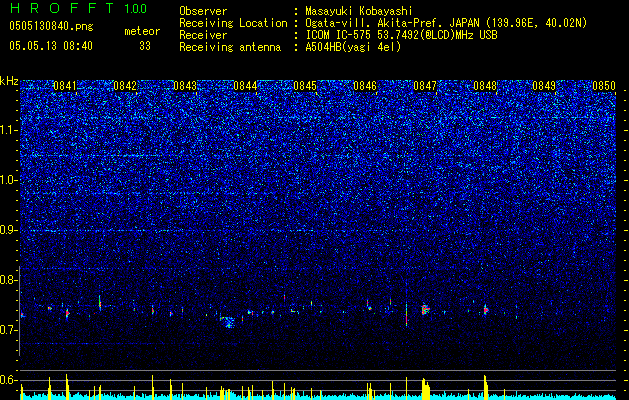The image size is (629, 400).
Task: Click the meteor echo at 0848
Action: [485, 310]
